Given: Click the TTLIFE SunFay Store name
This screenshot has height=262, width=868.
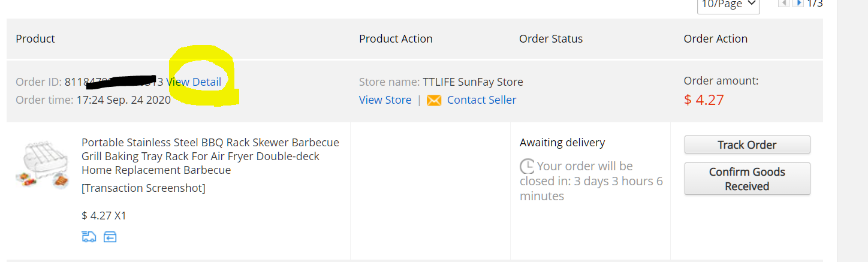Looking at the screenshot, I should click(x=472, y=82).
